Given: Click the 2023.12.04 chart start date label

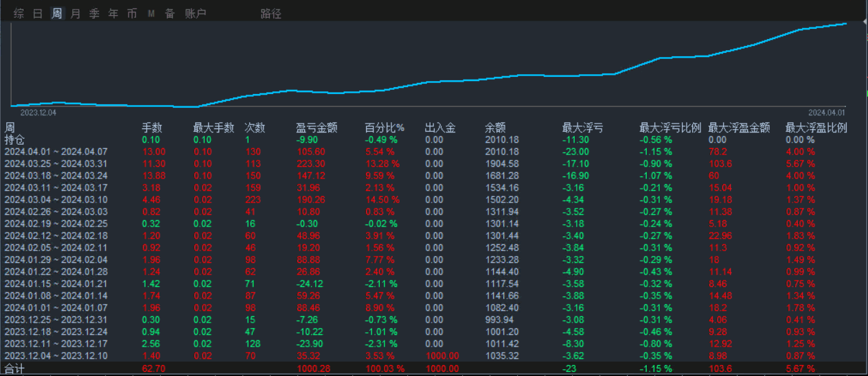Looking at the screenshot, I should 38,112.
